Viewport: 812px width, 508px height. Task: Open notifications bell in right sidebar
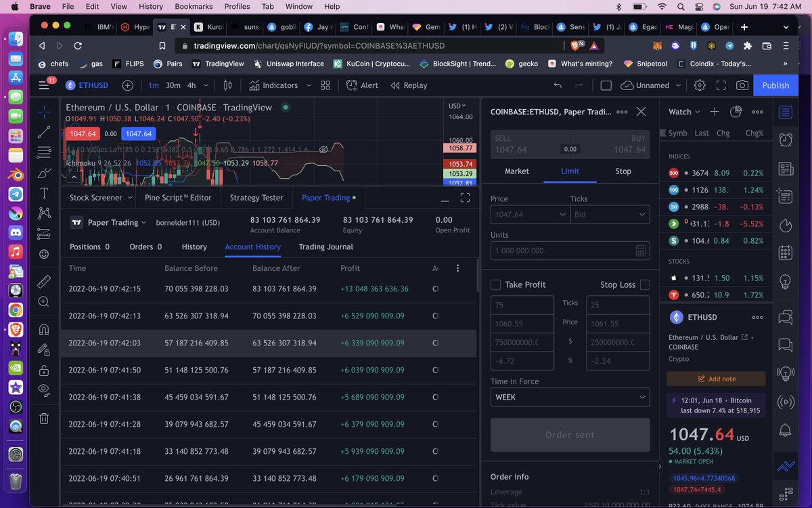click(x=786, y=430)
